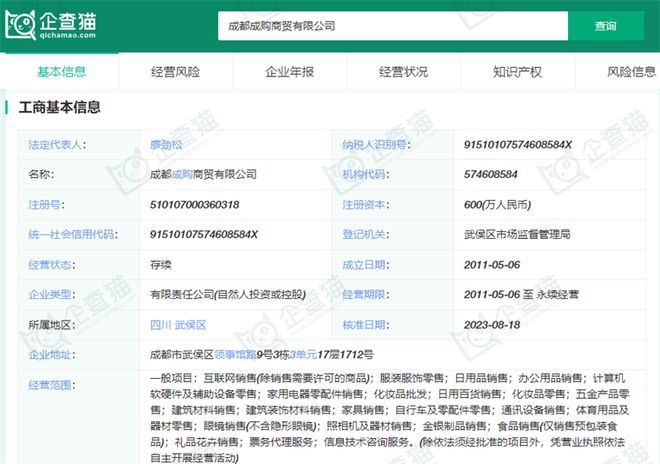Open the 企业年报 tab
Viewport: 660px width, 464px height.
(x=290, y=72)
